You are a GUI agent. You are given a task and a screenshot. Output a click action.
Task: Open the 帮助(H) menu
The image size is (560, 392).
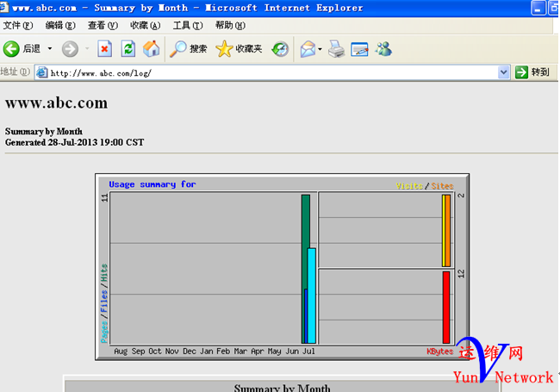click(230, 25)
